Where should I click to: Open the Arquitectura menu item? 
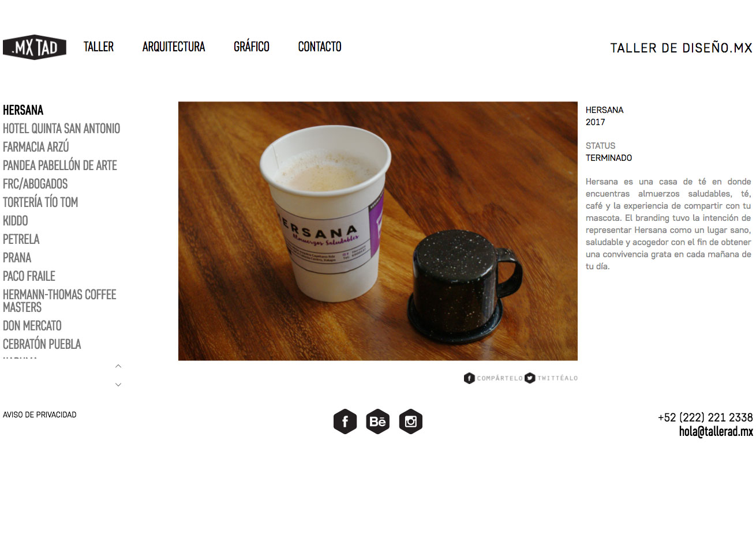(x=174, y=47)
